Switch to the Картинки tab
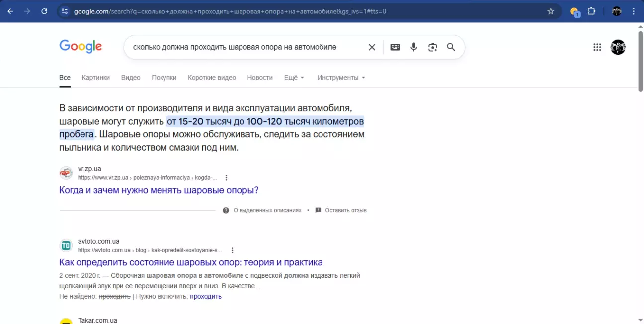Image resolution: width=644 pixels, height=324 pixels. coord(96,78)
